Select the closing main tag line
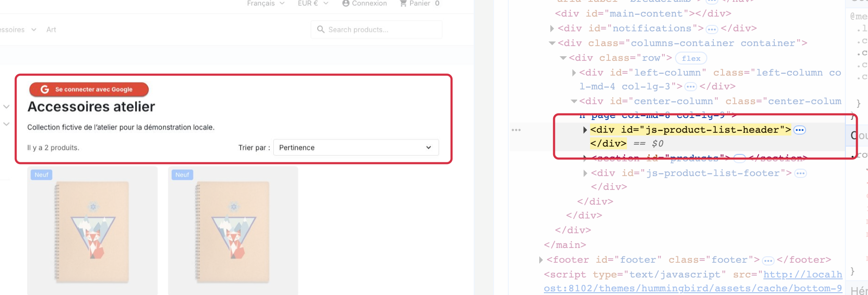The width and height of the screenshot is (868, 295). click(565, 245)
